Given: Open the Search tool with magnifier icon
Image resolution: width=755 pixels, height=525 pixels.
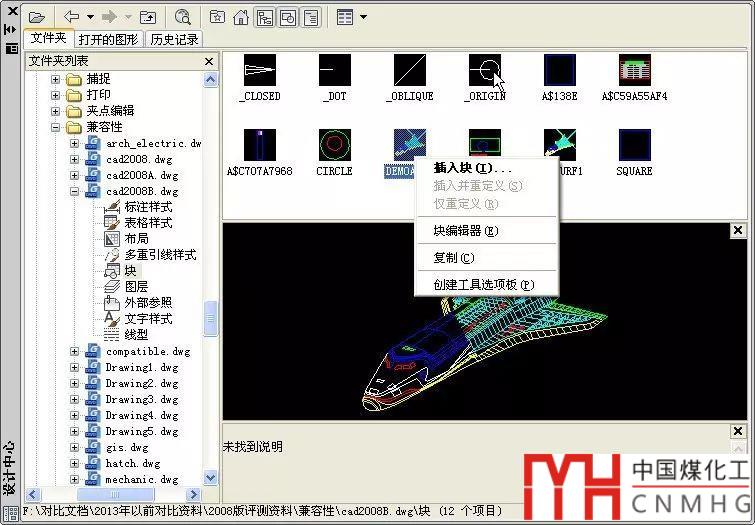Looking at the screenshot, I should point(182,17).
